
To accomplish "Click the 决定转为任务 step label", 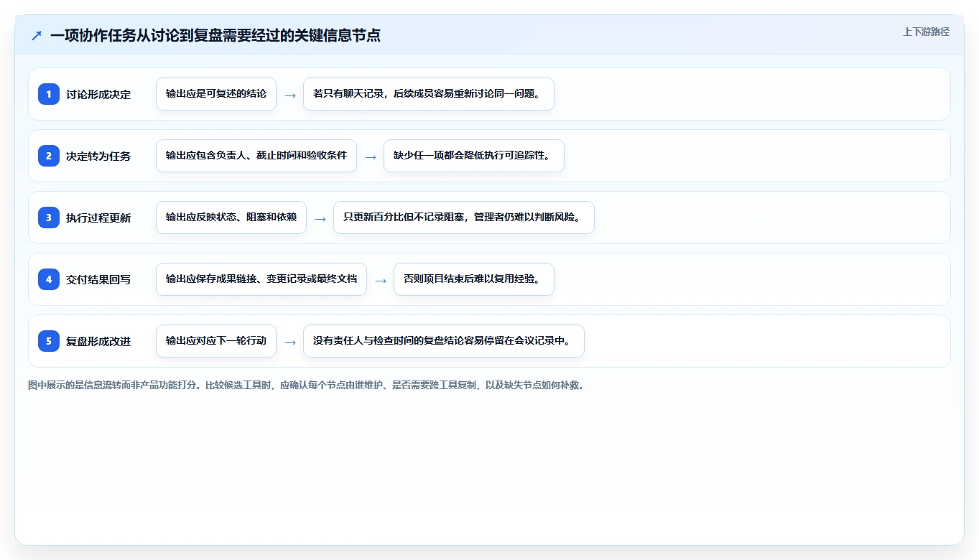I will click(x=98, y=156).
